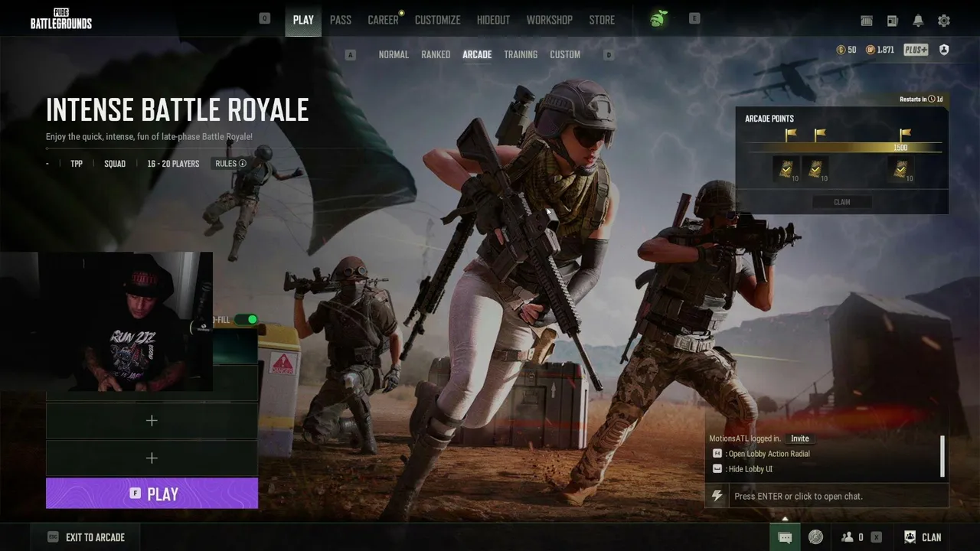Click the BP balance of 1.871

point(880,50)
